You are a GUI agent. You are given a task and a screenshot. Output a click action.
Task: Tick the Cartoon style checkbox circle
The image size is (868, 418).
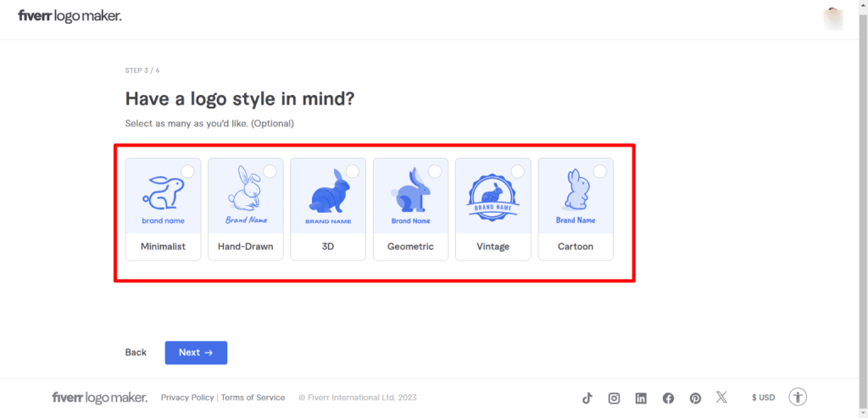pos(600,171)
